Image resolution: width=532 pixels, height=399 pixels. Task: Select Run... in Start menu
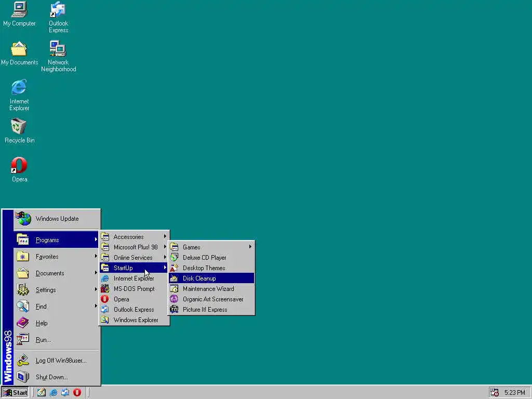point(57,340)
